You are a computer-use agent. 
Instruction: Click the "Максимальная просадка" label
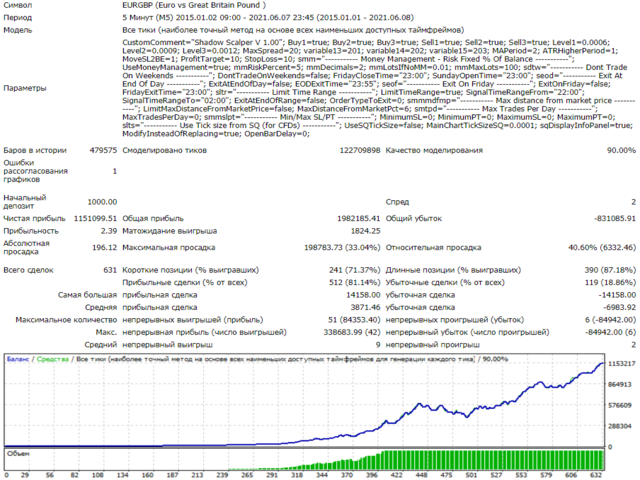tap(169, 247)
